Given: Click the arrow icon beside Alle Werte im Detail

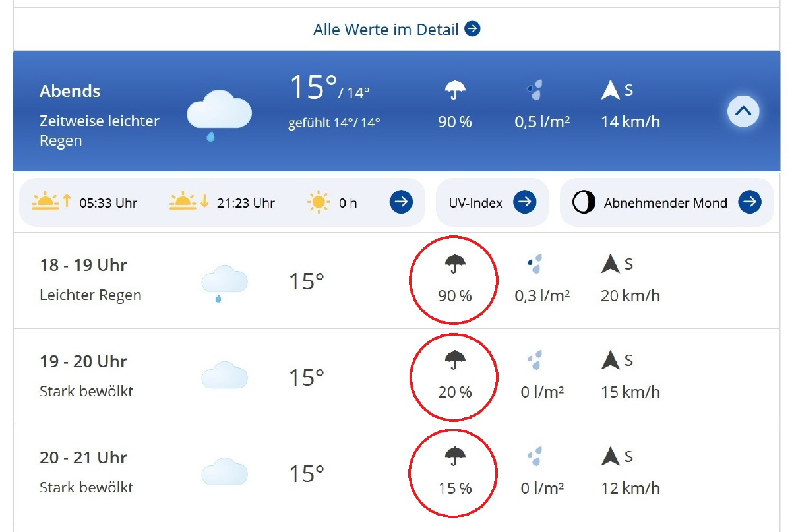Looking at the screenshot, I should click(x=472, y=29).
